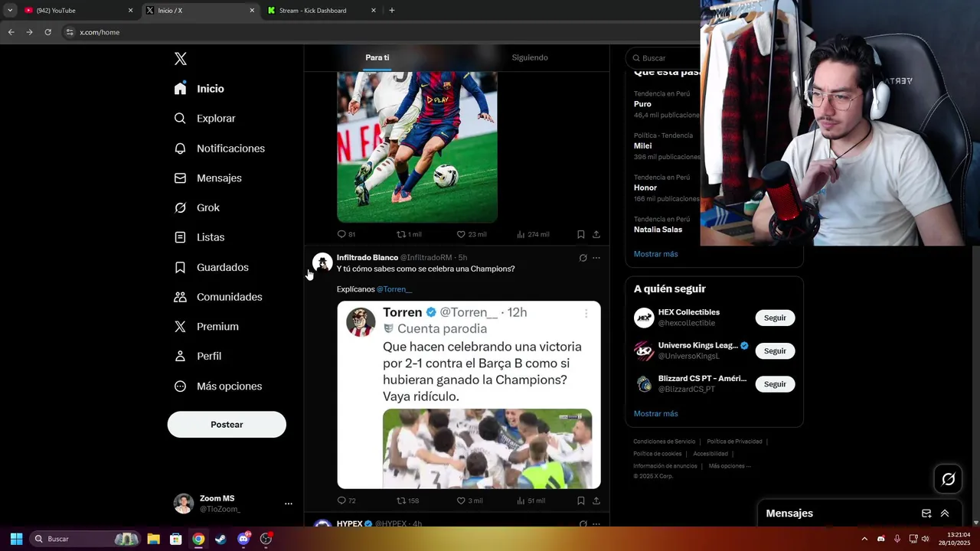Open Más opciones menu

(x=218, y=386)
